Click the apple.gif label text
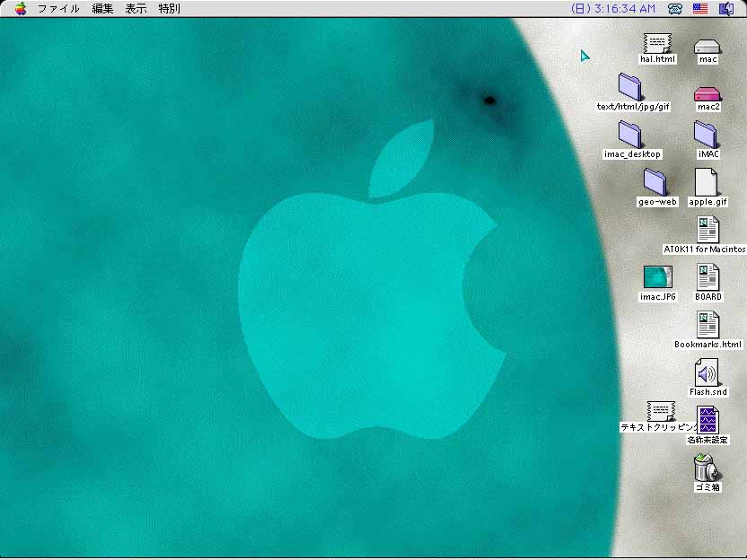This screenshot has height=560, width=747. click(707, 202)
